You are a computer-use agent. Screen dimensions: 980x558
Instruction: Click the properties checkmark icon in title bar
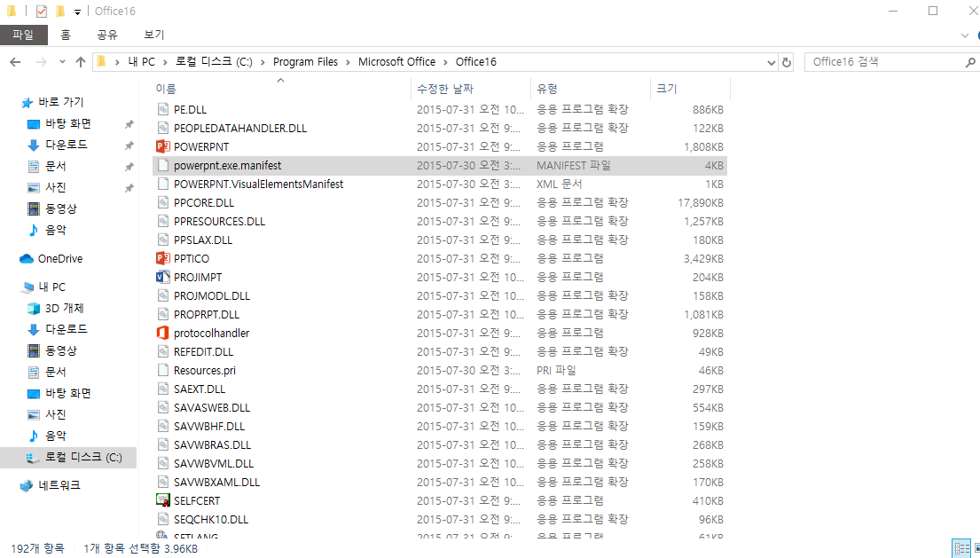pos(42,12)
